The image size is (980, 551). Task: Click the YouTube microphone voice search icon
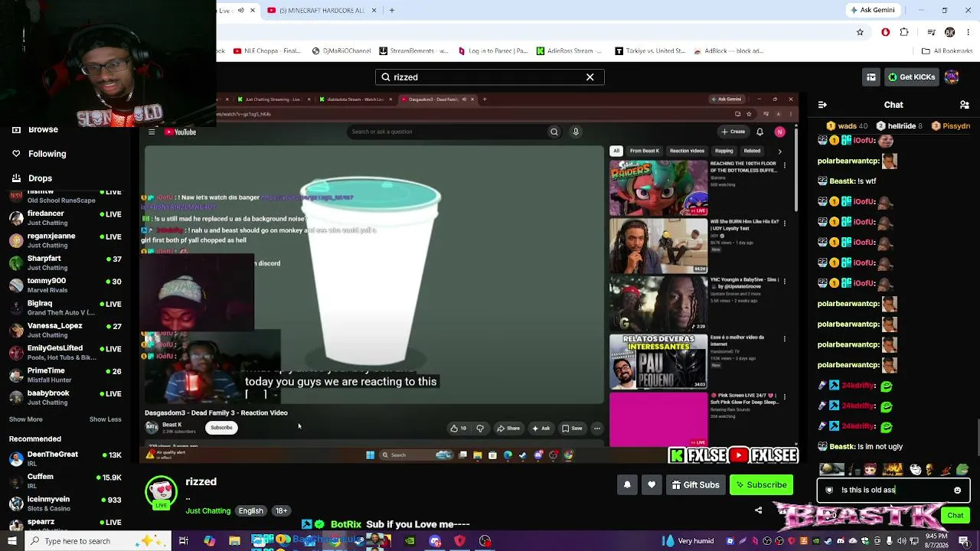pos(576,132)
